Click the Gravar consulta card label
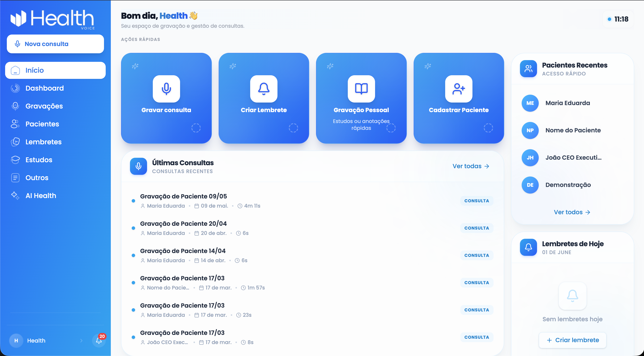 click(166, 110)
